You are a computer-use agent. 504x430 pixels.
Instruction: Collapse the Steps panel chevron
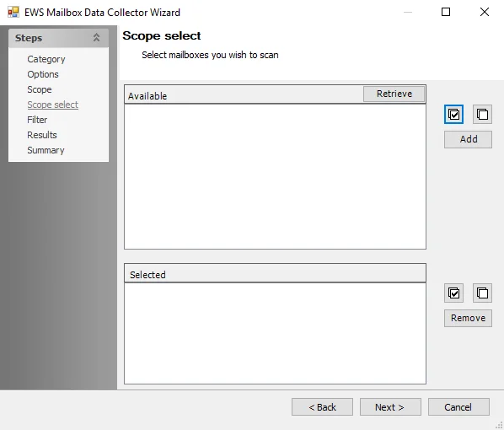(x=96, y=38)
